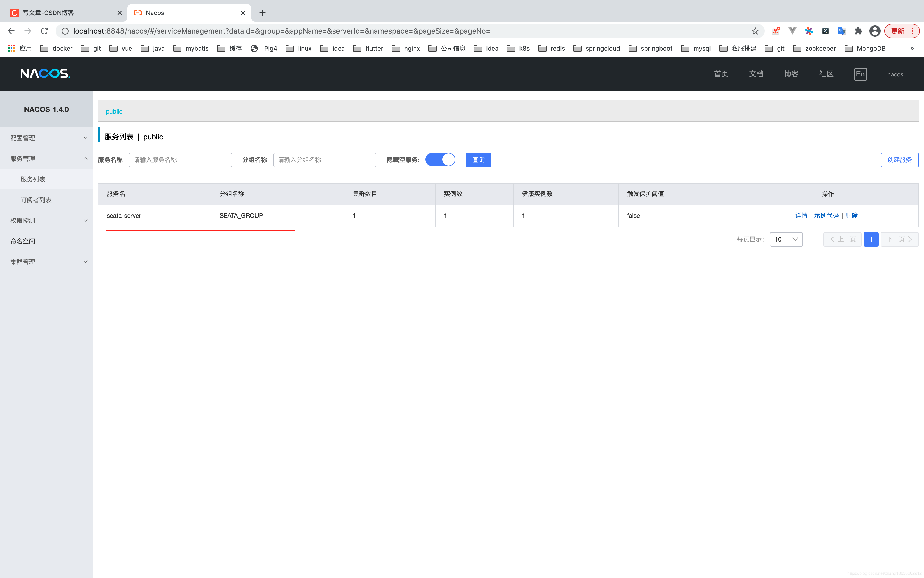The height and width of the screenshot is (578, 924).
Task: Expand the 权限控制 menu
Action: [x=46, y=221]
